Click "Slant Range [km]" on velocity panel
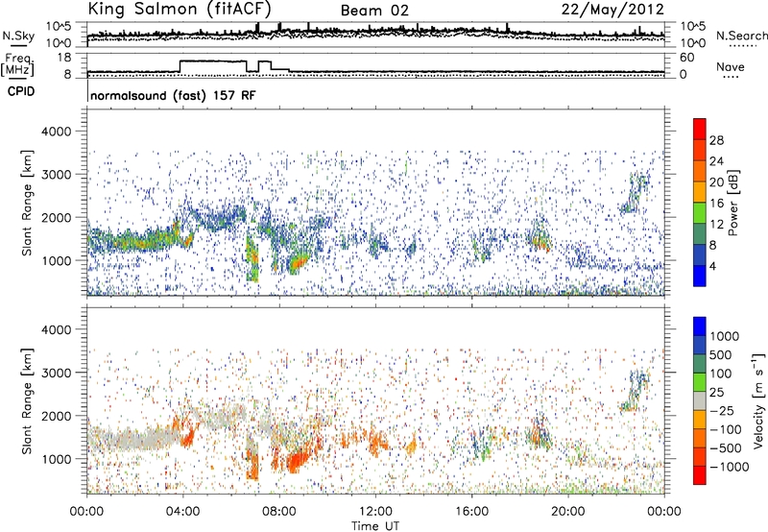768x532 pixels. click(27, 401)
